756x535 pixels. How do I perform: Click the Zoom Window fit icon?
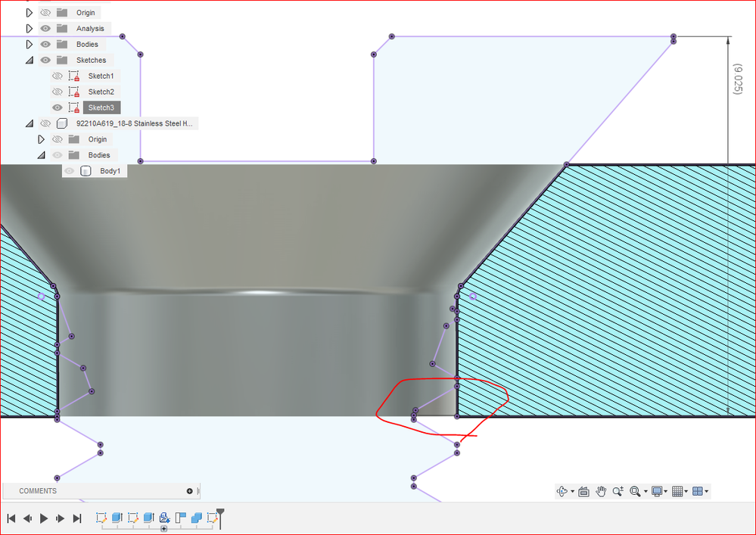click(636, 492)
